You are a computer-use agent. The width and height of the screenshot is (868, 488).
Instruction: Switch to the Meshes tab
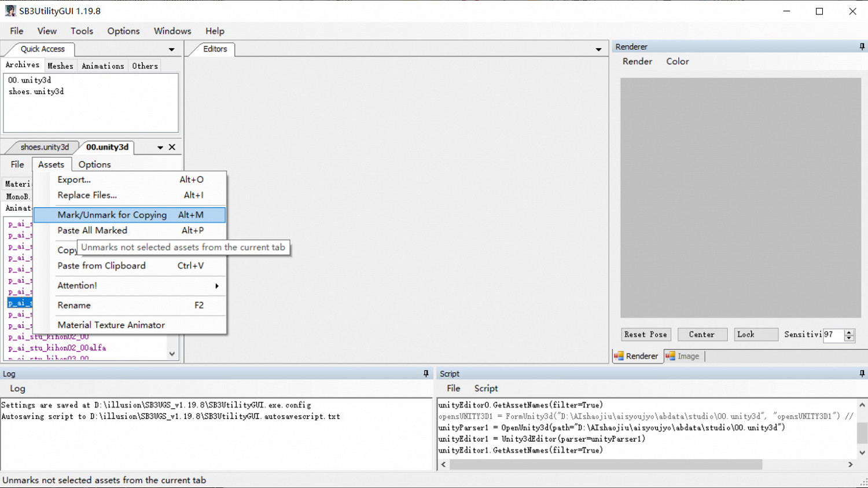[60, 66]
